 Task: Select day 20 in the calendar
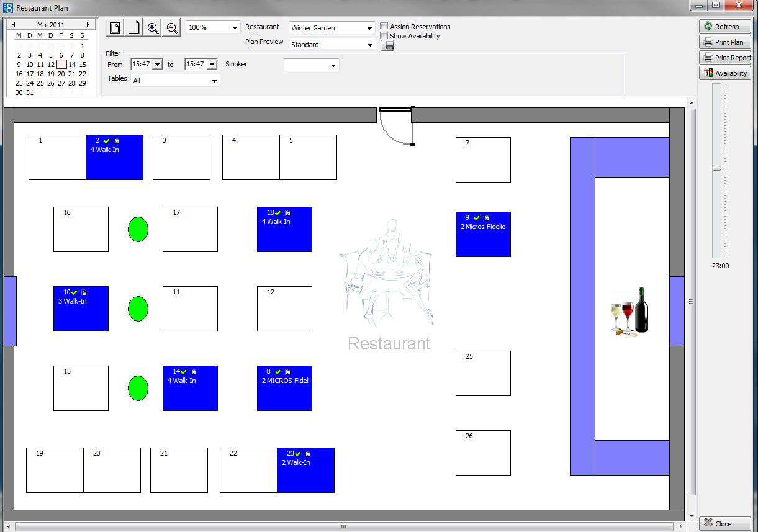coord(61,74)
